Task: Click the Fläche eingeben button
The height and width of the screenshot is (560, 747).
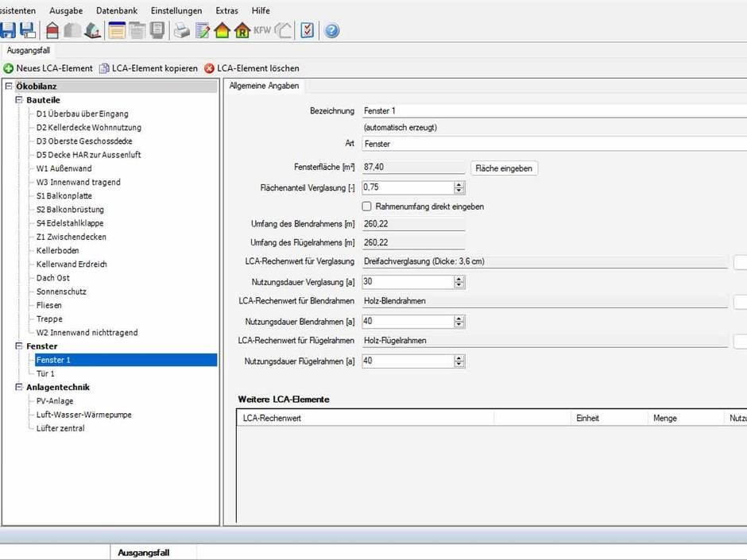Action: click(x=504, y=168)
